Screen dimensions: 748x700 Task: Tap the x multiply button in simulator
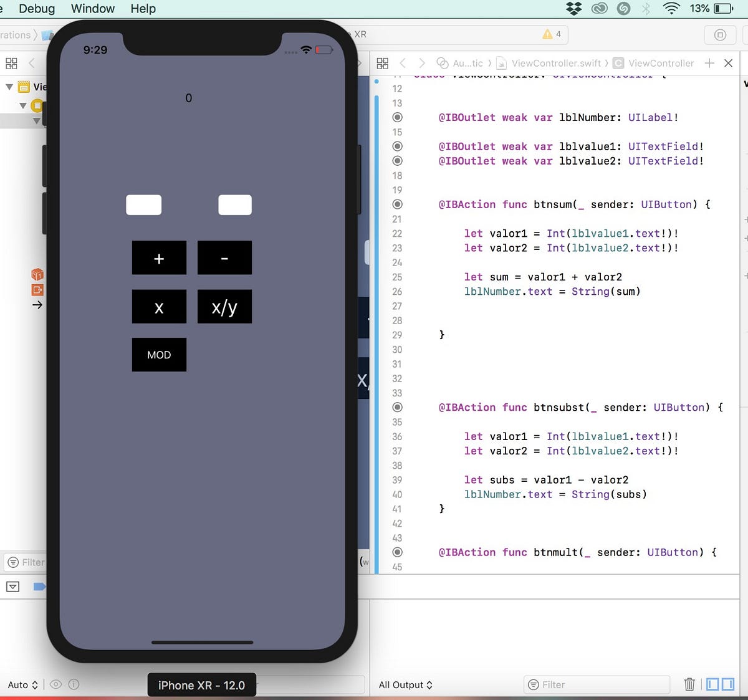159,306
